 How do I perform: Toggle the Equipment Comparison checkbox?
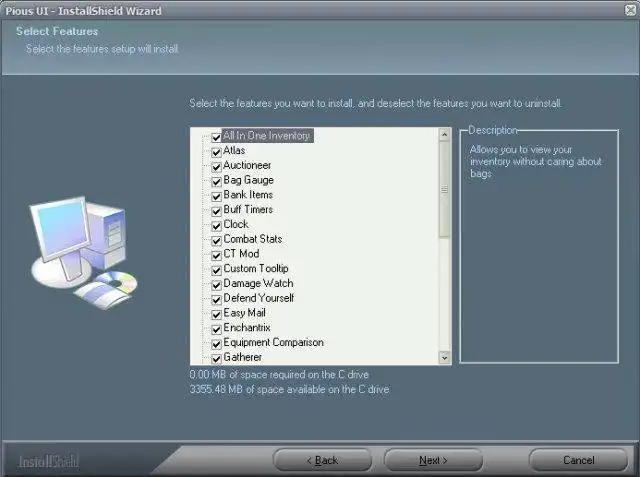pyautogui.click(x=216, y=344)
